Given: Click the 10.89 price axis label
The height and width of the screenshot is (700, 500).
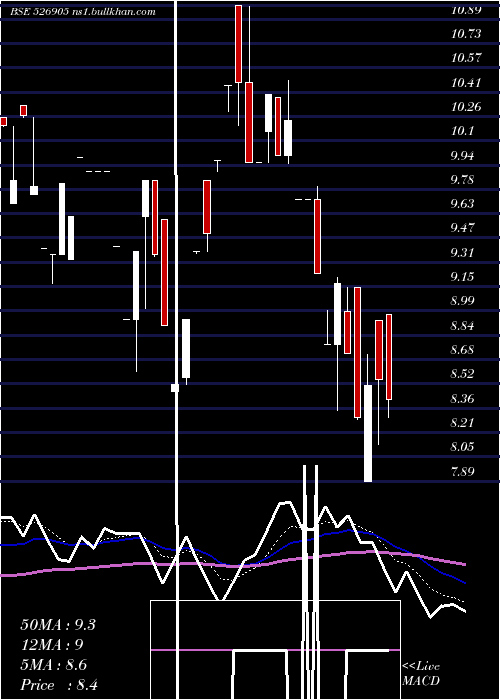Looking at the screenshot, I should point(466,10).
